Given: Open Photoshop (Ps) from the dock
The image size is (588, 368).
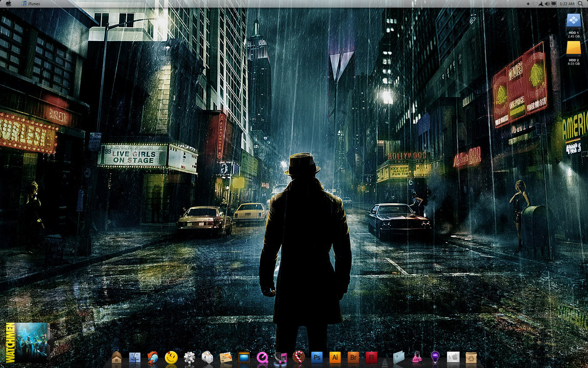Looking at the screenshot, I should point(317,357).
